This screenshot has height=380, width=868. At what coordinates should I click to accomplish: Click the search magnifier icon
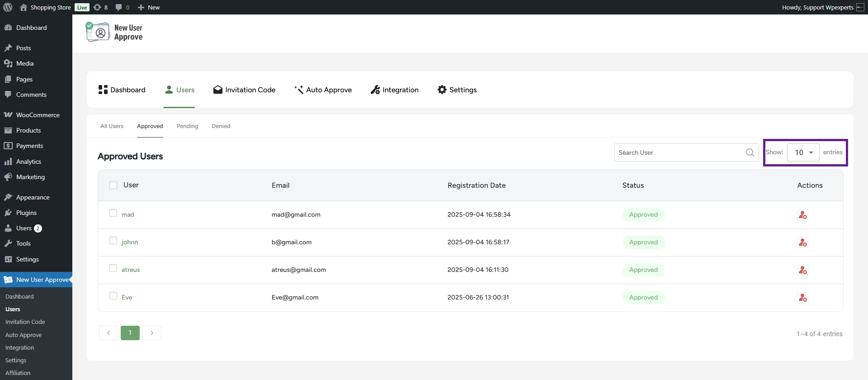tap(750, 152)
